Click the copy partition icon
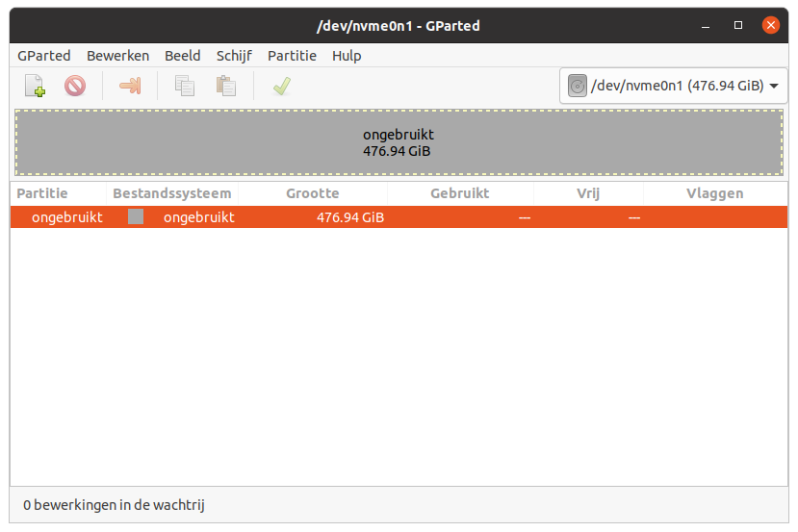The image size is (798, 532). 184,86
